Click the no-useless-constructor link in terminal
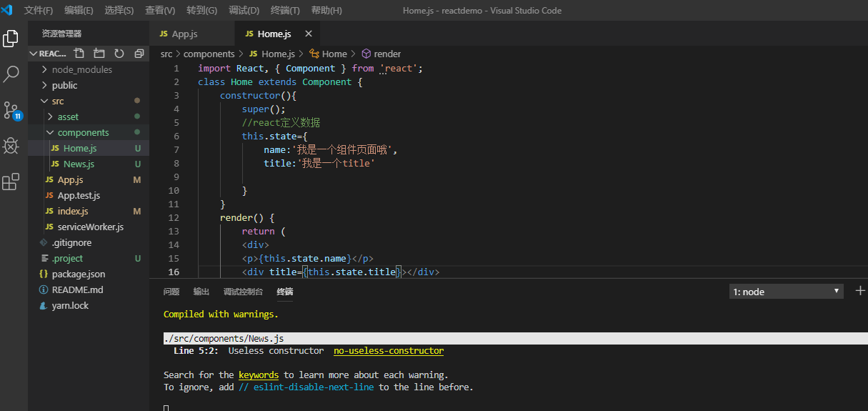Screen dimensions: 868x411 point(388,351)
